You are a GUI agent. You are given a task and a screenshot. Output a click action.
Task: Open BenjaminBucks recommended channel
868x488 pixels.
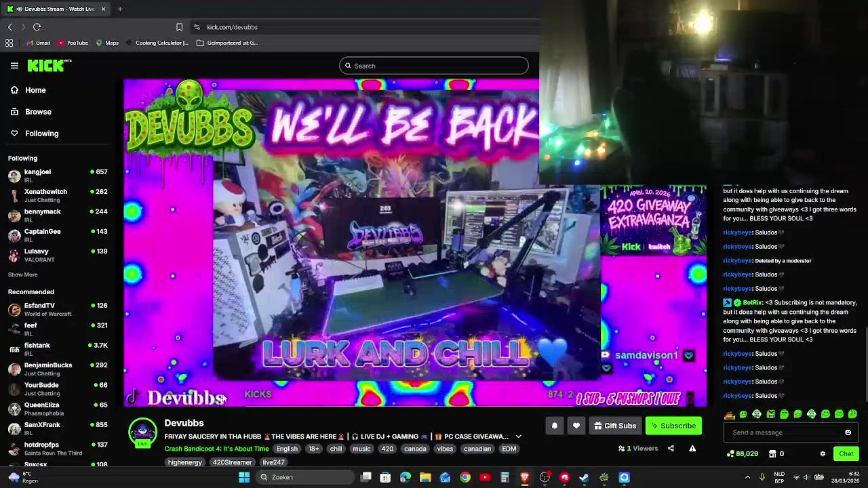click(x=58, y=369)
